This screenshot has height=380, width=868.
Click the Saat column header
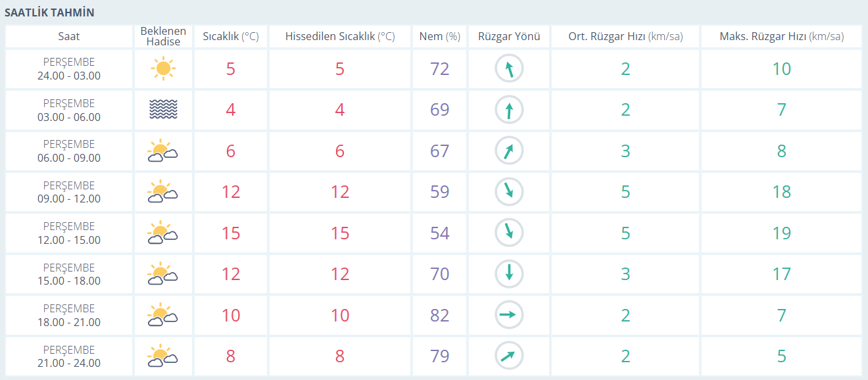tap(69, 36)
